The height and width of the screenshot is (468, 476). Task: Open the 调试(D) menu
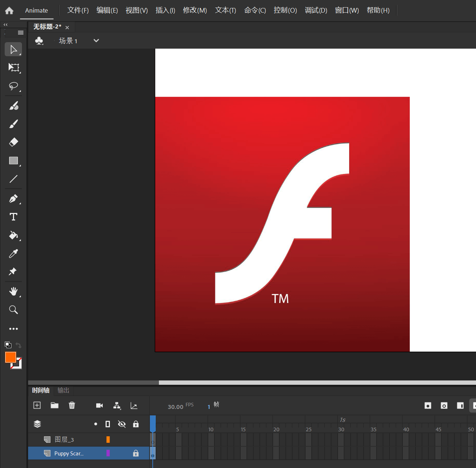click(316, 10)
